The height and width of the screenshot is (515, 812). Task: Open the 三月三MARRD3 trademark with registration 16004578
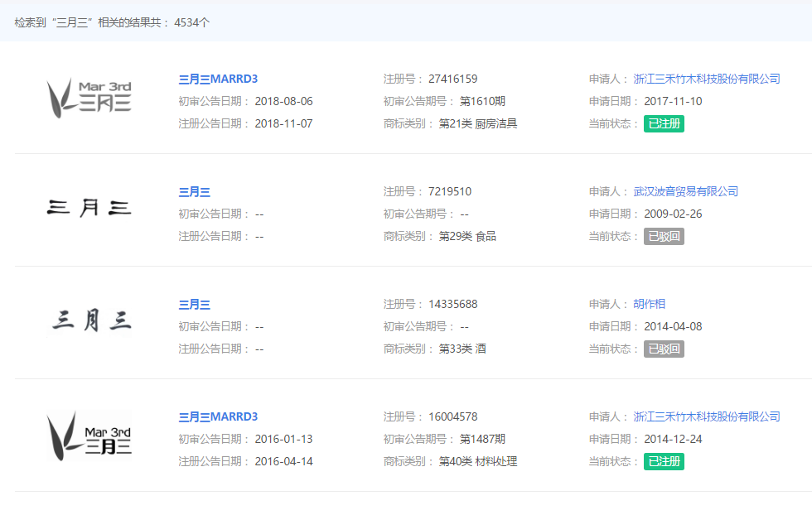tap(218, 417)
